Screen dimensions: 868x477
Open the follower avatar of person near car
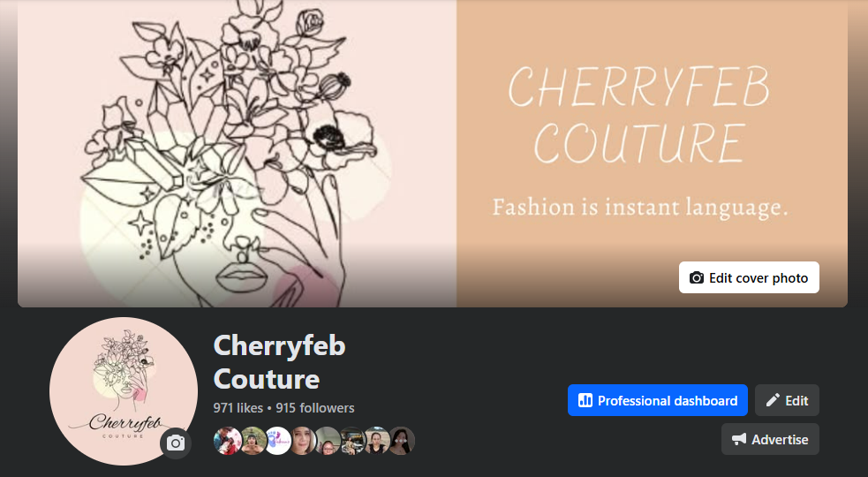pos(351,441)
